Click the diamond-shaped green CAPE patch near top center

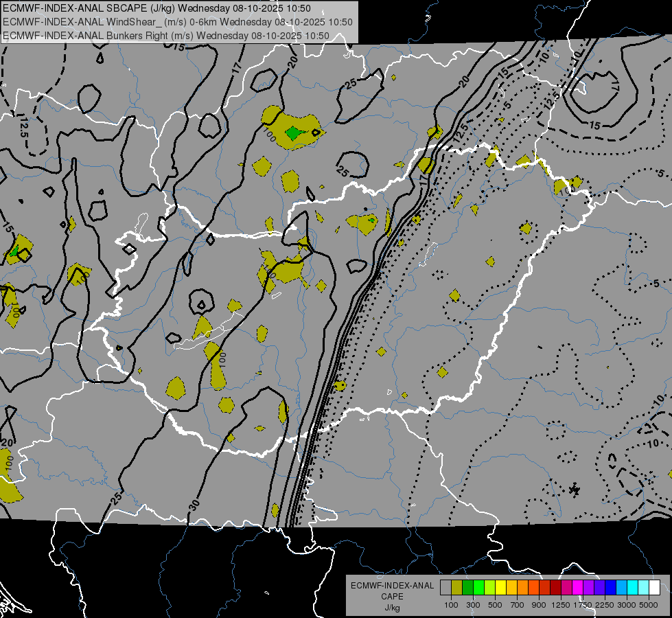point(294,133)
